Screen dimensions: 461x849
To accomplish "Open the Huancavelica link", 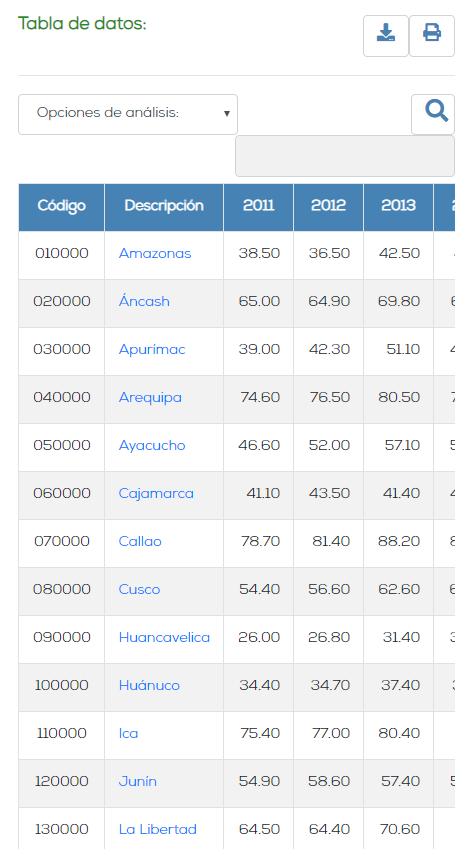I will pos(164,637).
